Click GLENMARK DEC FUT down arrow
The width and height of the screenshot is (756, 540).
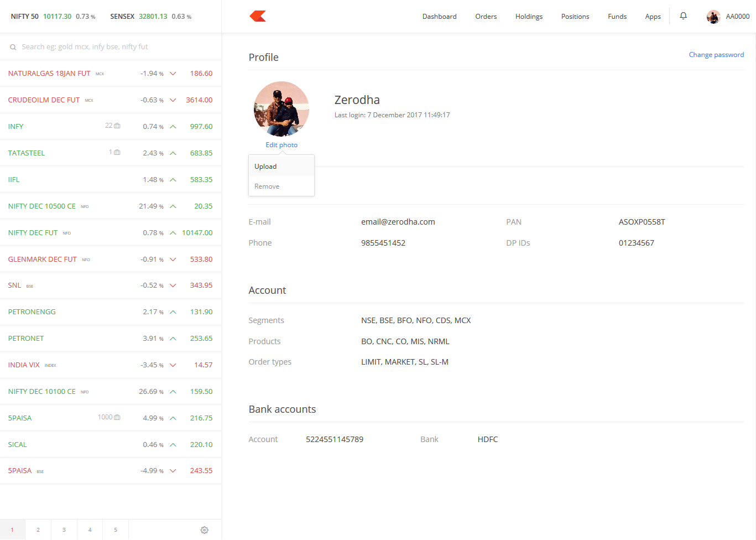tap(173, 259)
